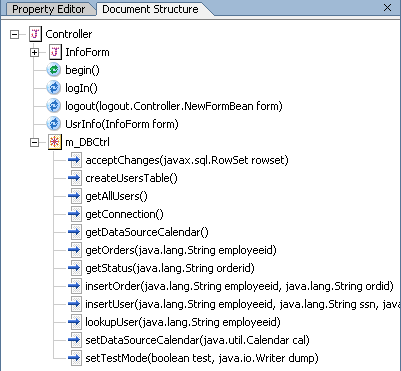Click the getOrders method arrow icon

(75, 250)
